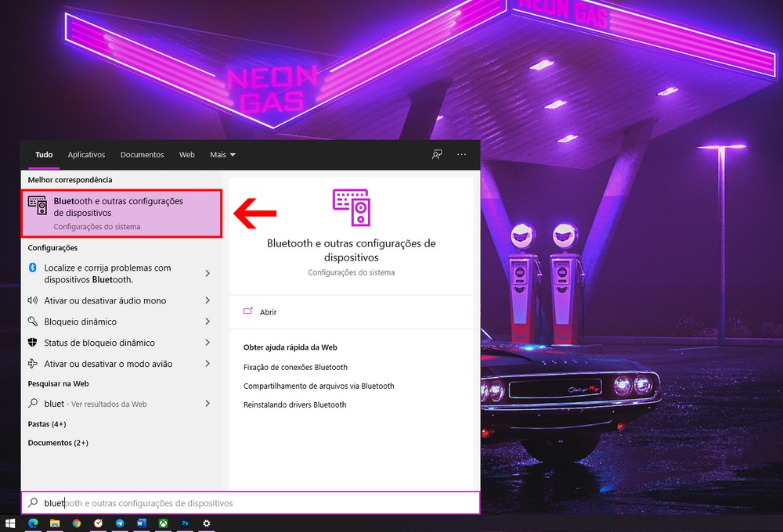Open File Explorer from the taskbar
Screen dimensions: 783x532
pos(55,523)
